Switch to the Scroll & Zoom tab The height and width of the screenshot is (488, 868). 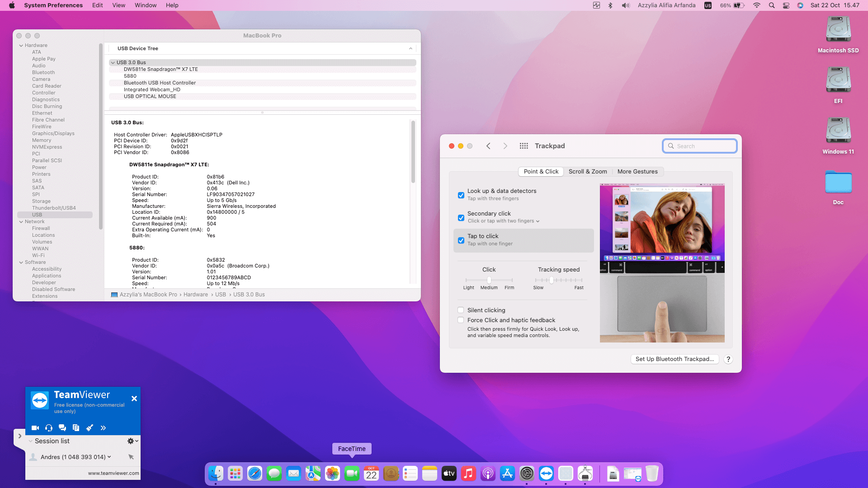[588, 172]
